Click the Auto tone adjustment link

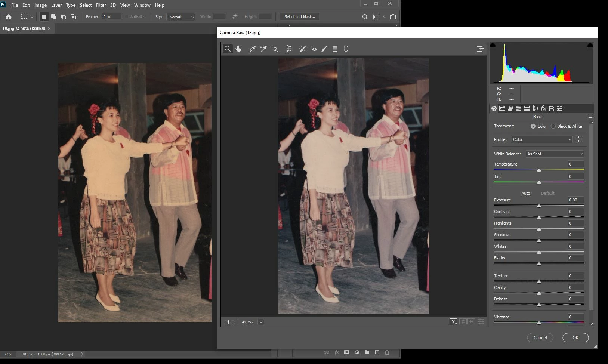526,193
